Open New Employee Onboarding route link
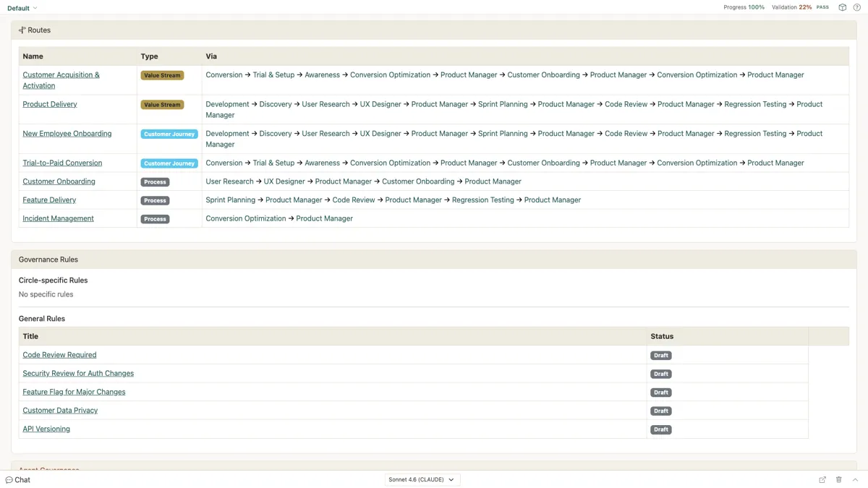868x488 pixels. pos(67,134)
